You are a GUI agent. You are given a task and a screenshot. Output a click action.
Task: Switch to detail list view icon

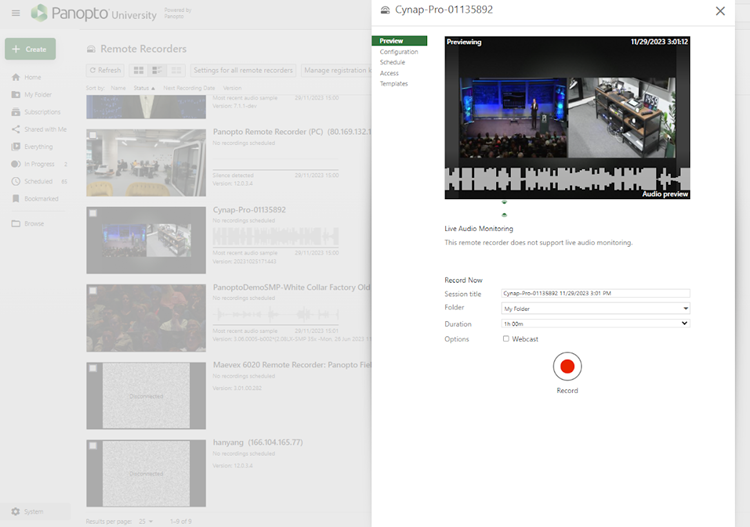click(157, 70)
